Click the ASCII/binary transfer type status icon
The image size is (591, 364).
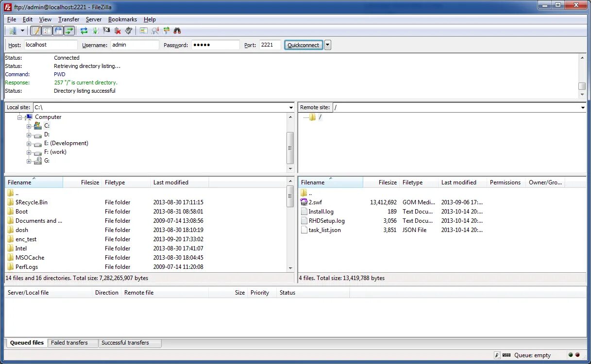pyautogui.click(x=497, y=355)
